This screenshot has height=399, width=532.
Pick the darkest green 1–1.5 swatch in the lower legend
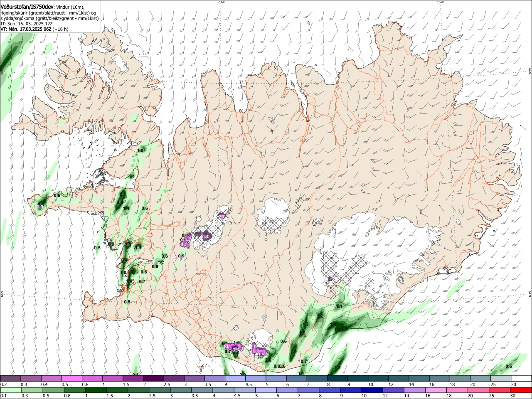[96, 390]
